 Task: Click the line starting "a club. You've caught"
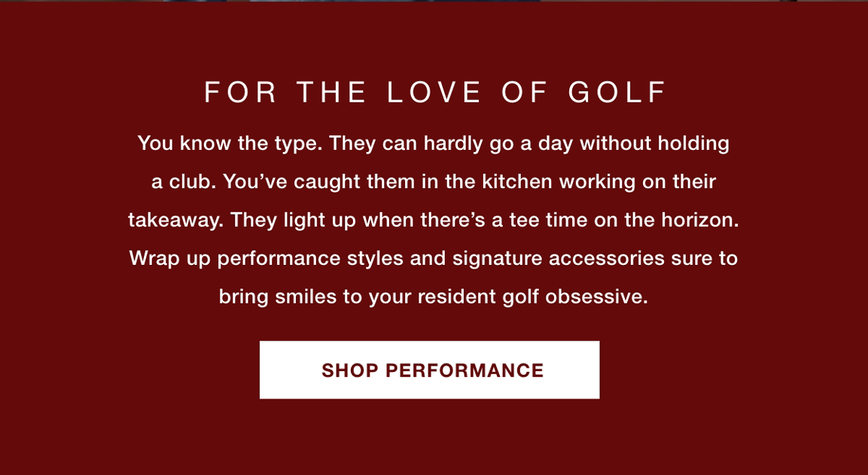(434, 181)
